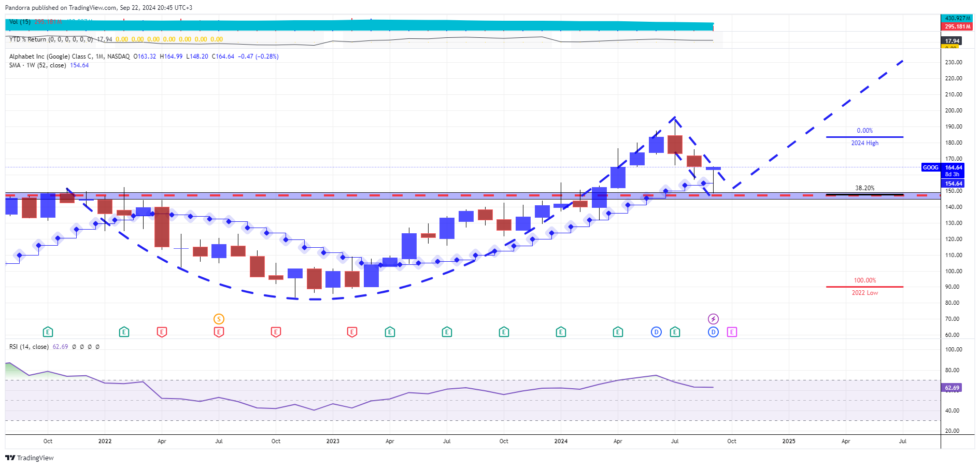980x467 pixels.
Task: Select the SMA 1W (52, close) legend
Action: coord(37,65)
